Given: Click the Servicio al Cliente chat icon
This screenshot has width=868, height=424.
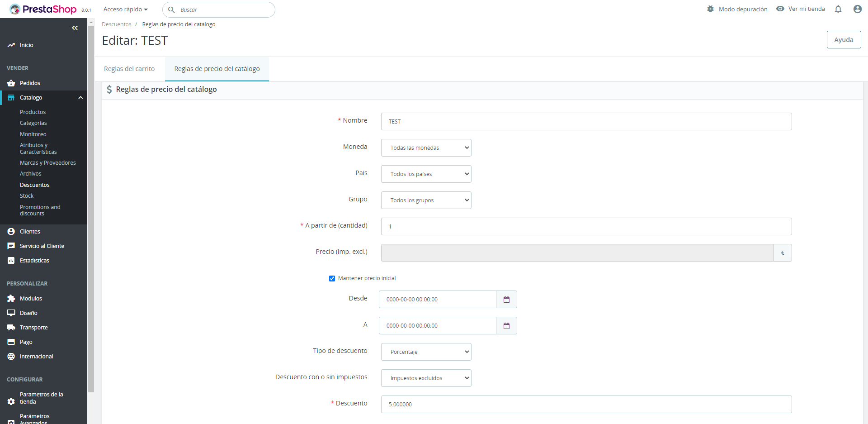Looking at the screenshot, I should (11, 246).
